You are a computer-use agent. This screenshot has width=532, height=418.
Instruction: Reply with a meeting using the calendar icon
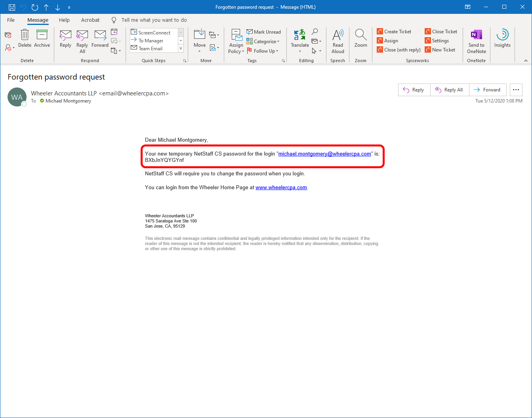click(114, 32)
